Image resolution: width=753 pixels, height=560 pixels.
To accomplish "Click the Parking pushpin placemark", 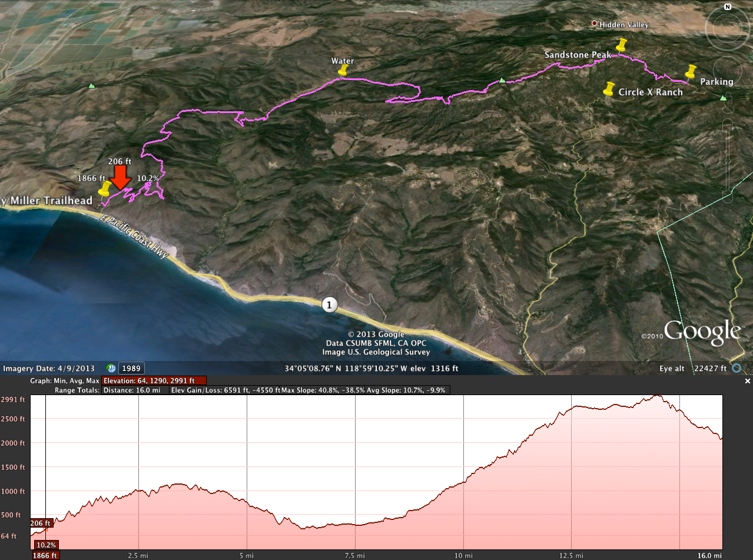I will 691,72.
